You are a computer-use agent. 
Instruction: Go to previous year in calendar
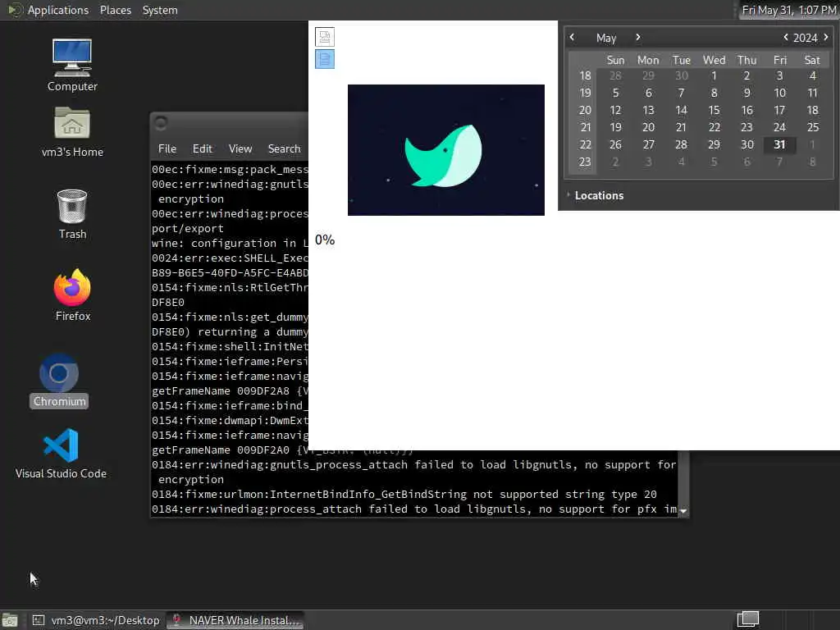coord(785,37)
